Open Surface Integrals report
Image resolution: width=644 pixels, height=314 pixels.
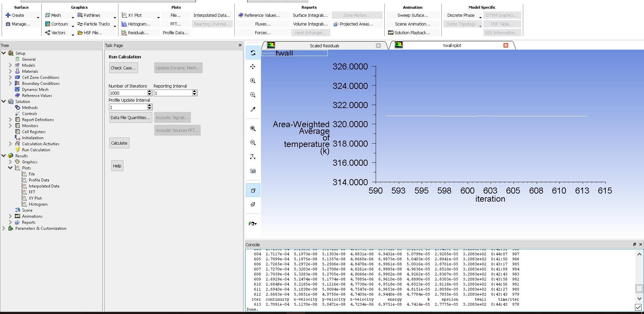[310, 15]
